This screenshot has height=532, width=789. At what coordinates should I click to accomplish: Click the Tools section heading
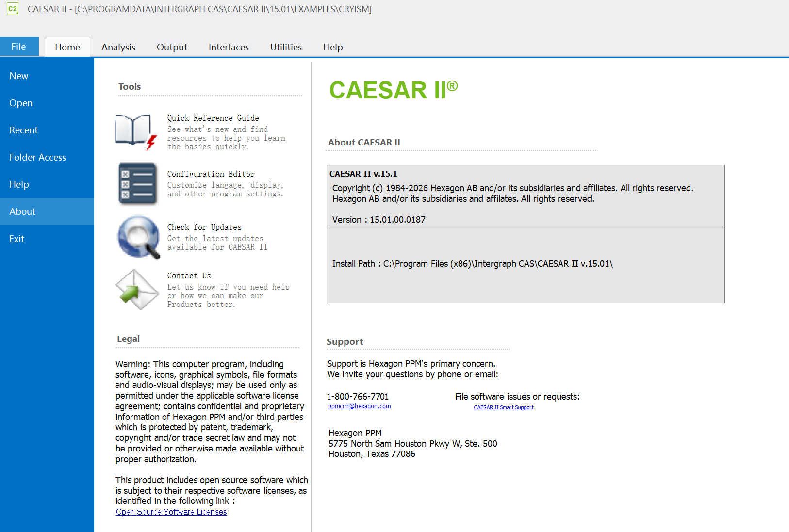pyautogui.click(x=130, y=86)
